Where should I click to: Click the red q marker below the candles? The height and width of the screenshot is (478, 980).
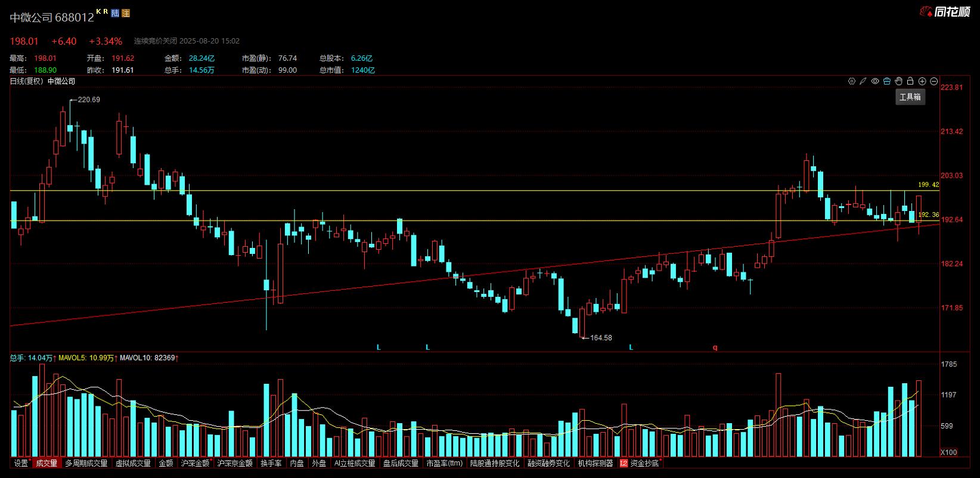tap(715, 347)
